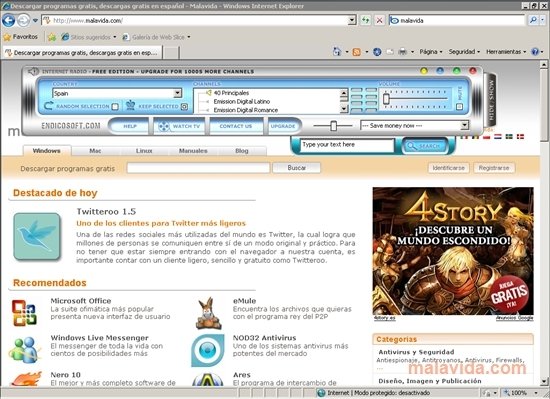Screen dimensions: 550x399
Task: Click the read mail envelope icon
Action: [x=390, y=52]
